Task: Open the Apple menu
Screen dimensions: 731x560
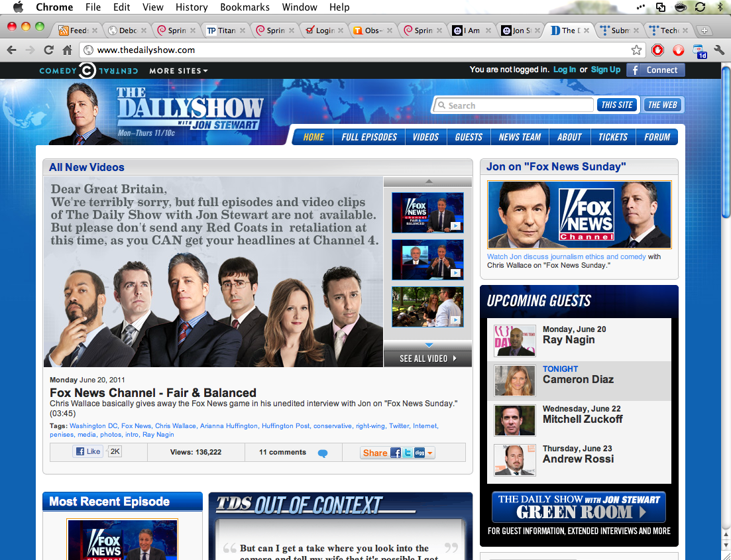Action: tap(18, 7)
